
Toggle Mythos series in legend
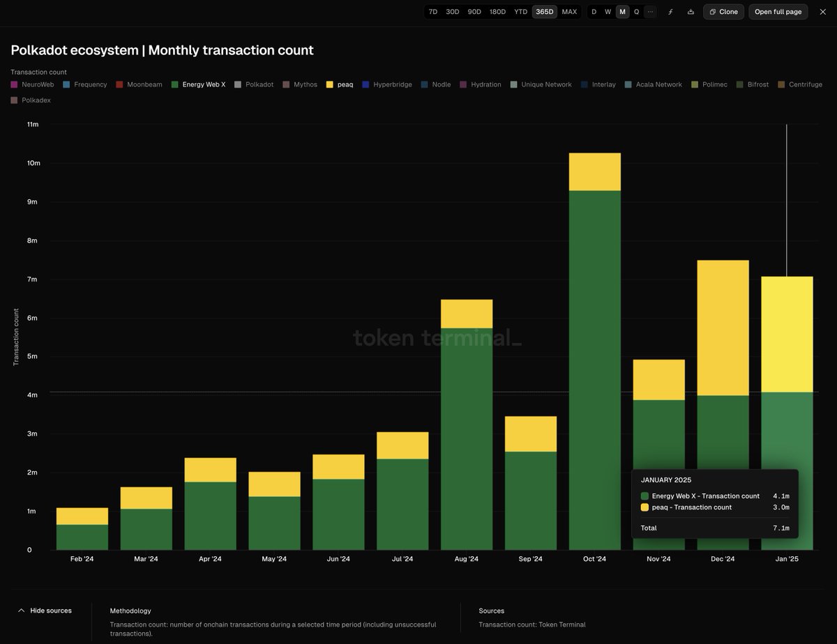[300, 84]
